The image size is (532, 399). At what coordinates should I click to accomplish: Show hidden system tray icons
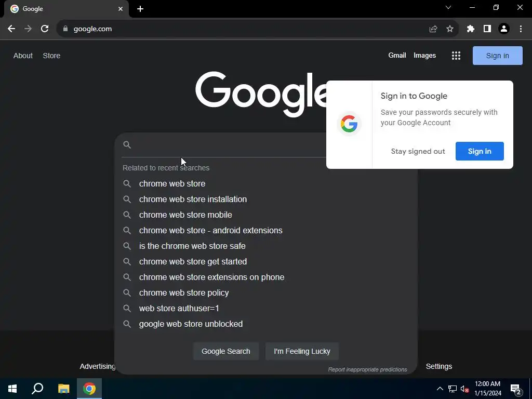(440, 389)
